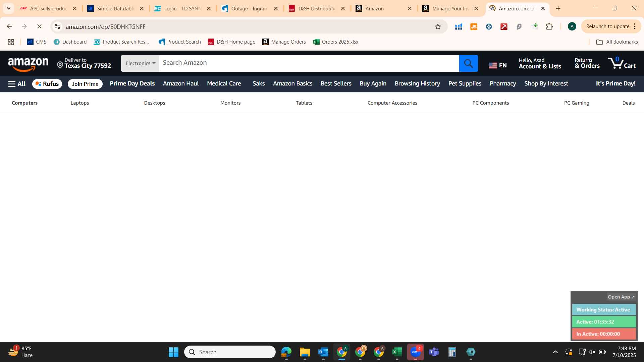Screen dimensions: 644x362
Task: Click the address bar URL
Action: click(105, 26)
